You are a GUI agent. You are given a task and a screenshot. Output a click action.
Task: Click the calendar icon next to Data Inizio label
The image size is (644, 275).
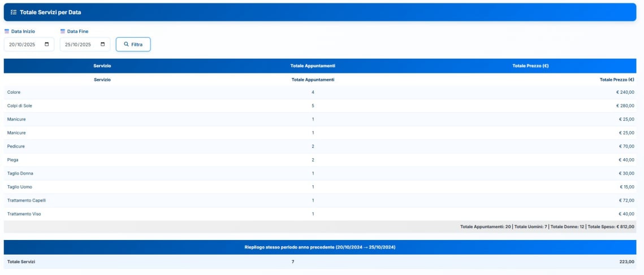pos(7,32)
